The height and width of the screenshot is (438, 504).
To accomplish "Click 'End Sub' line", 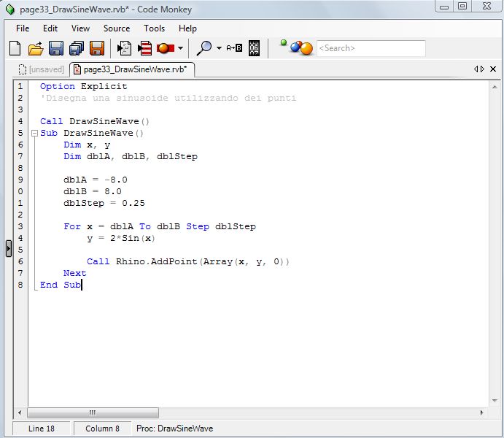I will point(61,285).
